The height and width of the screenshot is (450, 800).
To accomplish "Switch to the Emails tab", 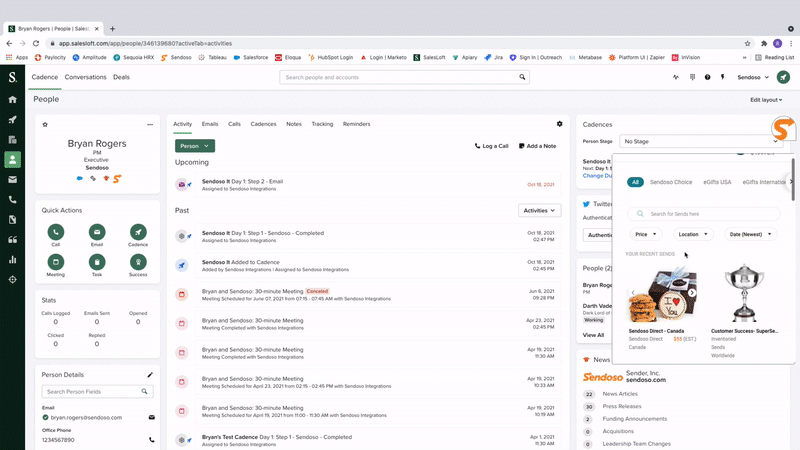I will (x=210, y=124).
